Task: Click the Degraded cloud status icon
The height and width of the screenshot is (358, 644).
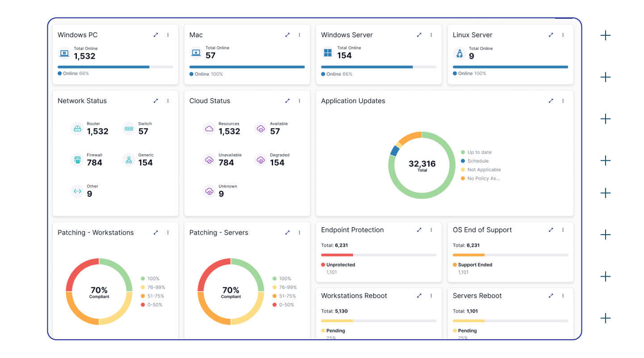Action: click(261, 160)
